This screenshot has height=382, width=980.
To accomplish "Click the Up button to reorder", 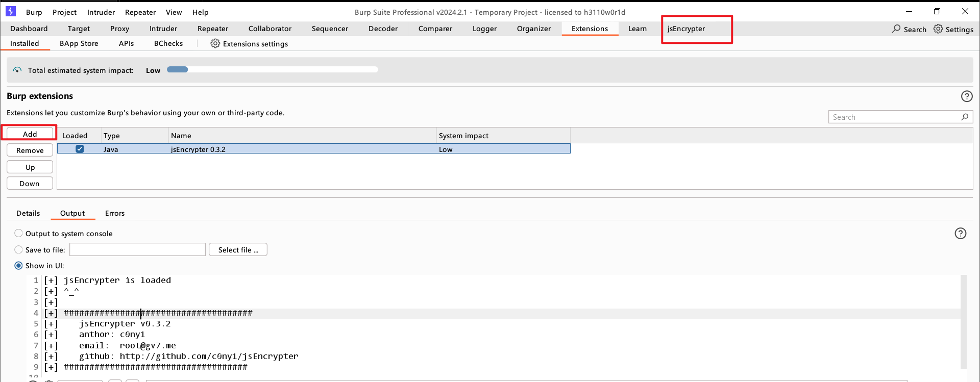I will [x=30, y=167].
